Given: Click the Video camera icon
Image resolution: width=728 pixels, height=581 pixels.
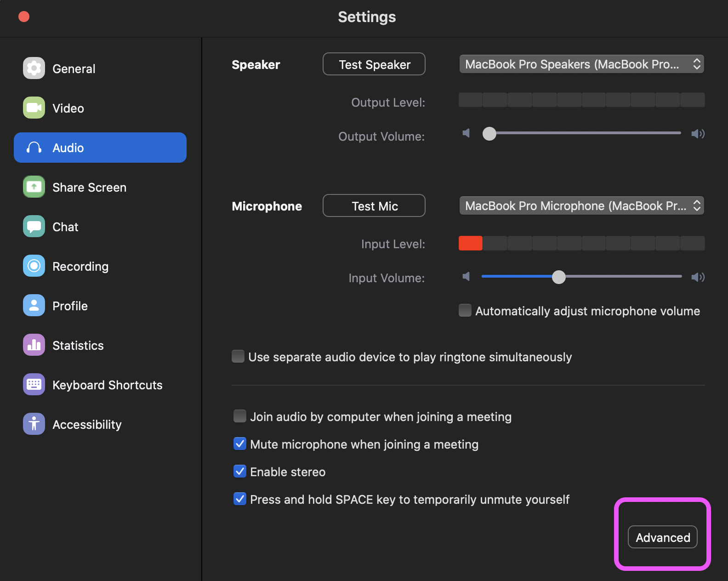Looking at the screenshot, I should coord(34,108).
